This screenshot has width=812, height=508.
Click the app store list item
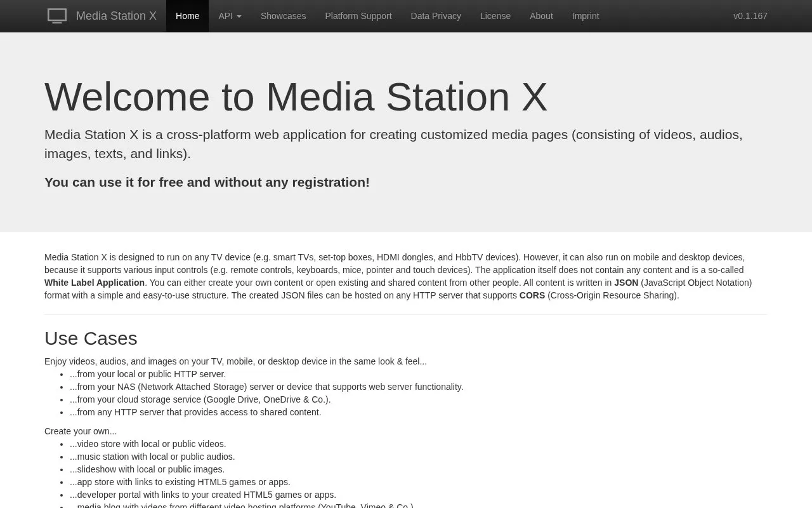pyautogui.click(x=180, y=482)
